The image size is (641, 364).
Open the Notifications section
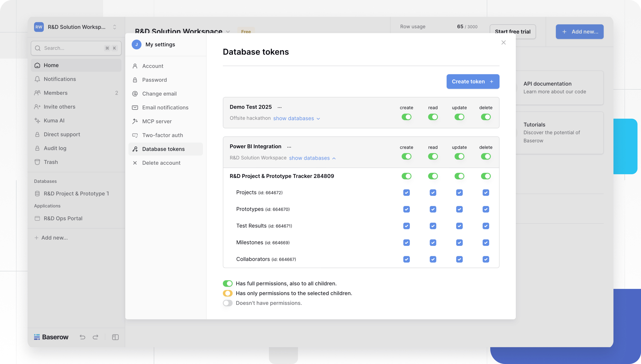pyautogui.click(x=60, y=79)
